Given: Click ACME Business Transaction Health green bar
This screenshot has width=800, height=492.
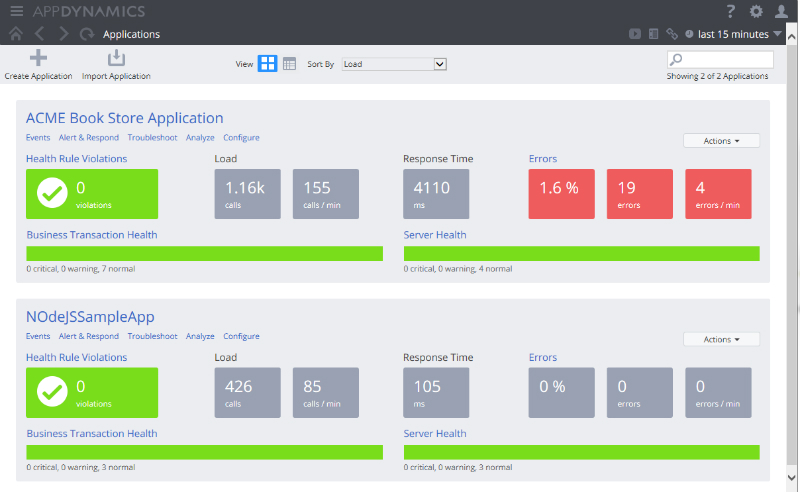Looking at the screenshot, I should click(x=204, y=254).
